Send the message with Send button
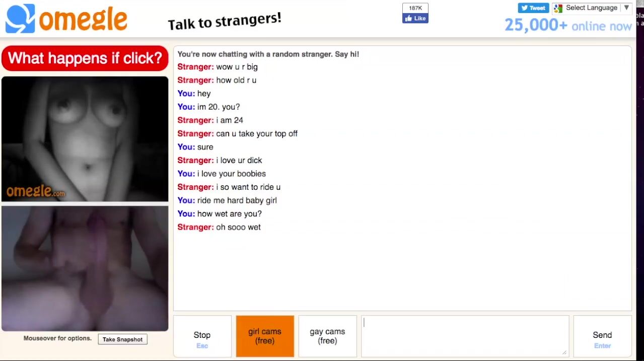 click(x=602, y=336)
